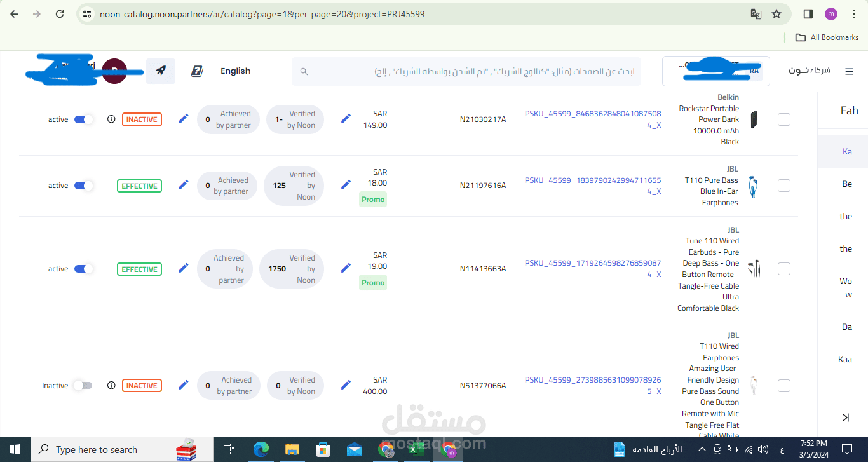
Task: Show info icon for the N51377066A inactive status
Action: 111,385
